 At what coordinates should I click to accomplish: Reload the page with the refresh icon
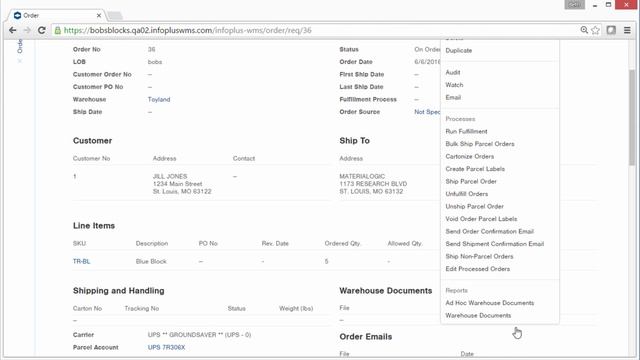click(42, 30)
